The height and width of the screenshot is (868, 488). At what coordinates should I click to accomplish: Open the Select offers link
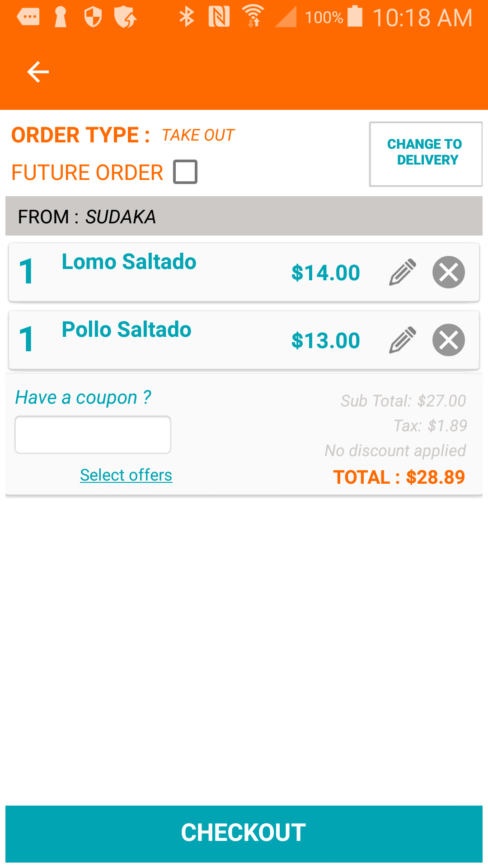click(x=126, y=475)
